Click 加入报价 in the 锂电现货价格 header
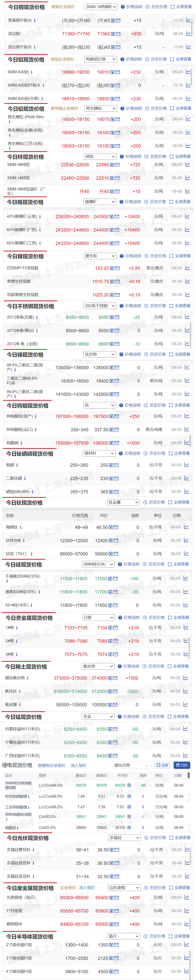 click(78, 765)
